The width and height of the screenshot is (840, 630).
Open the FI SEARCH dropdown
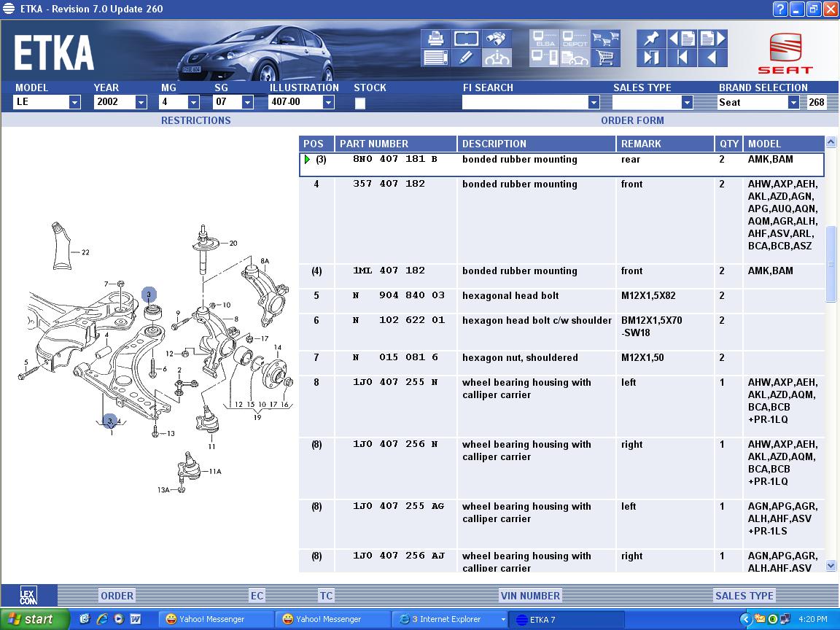(x=594, y=102)
